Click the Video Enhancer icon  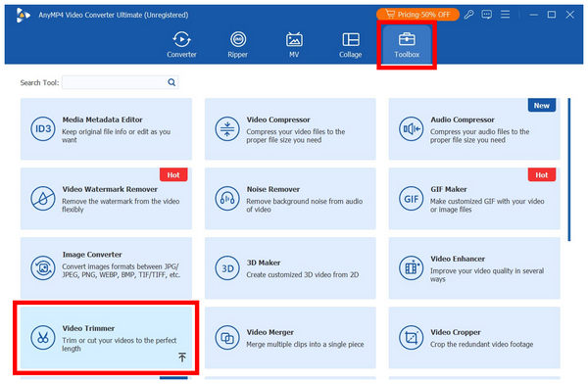(x=411, y=268)
